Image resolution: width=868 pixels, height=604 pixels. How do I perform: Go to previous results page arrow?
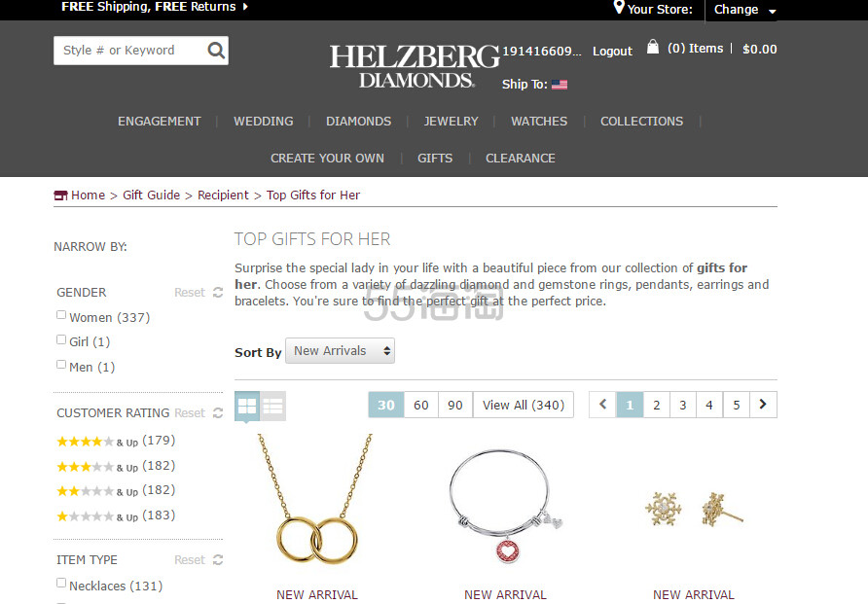(x=603, y=405)
